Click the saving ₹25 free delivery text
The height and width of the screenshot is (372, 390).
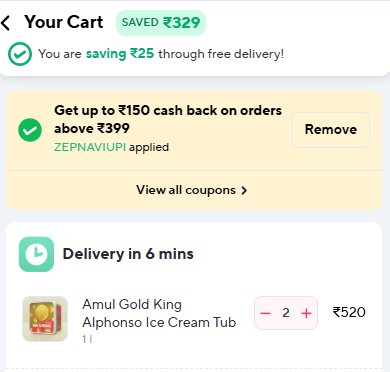(x=120, y=53)
